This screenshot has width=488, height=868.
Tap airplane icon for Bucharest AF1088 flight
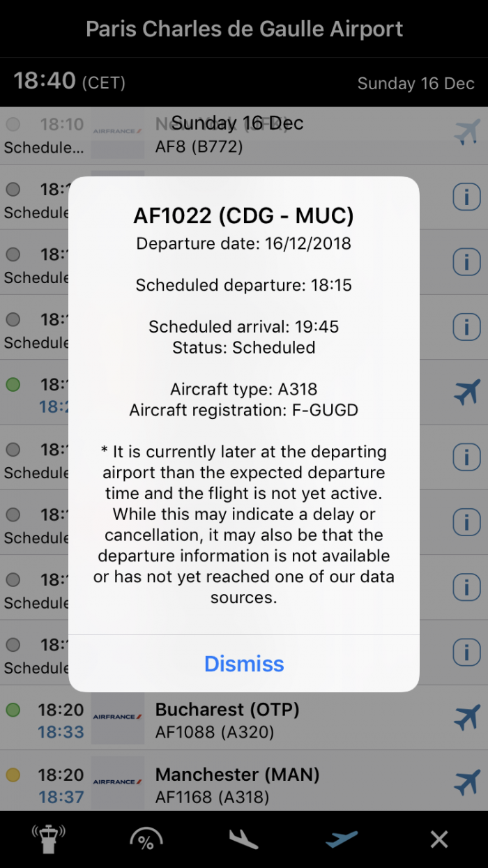click(466, 717)
